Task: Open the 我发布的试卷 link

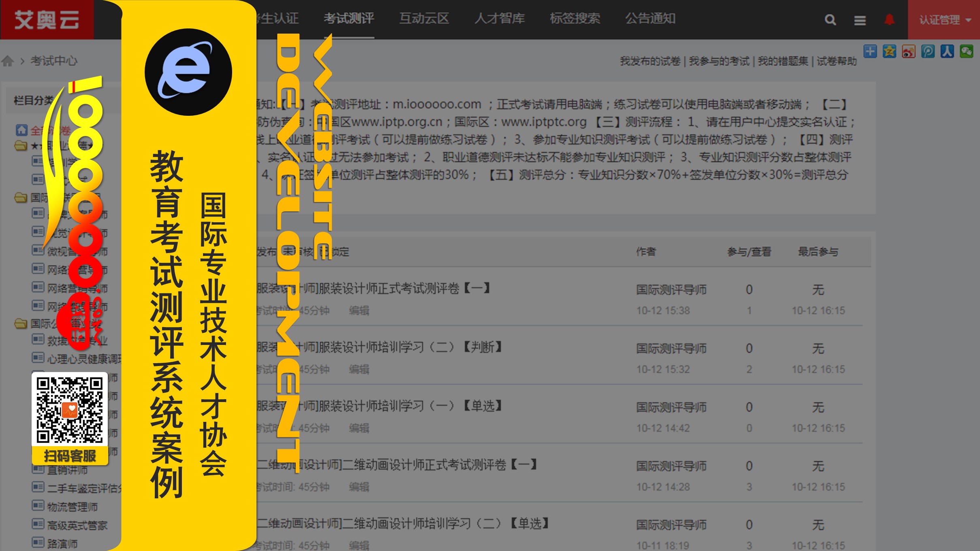Action: pos(650,62)
